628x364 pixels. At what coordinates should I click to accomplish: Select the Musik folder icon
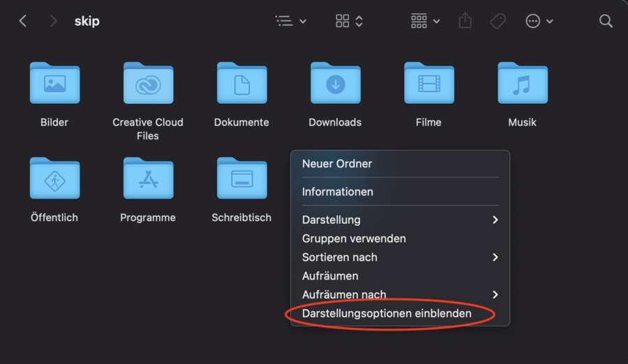[523, 83]
